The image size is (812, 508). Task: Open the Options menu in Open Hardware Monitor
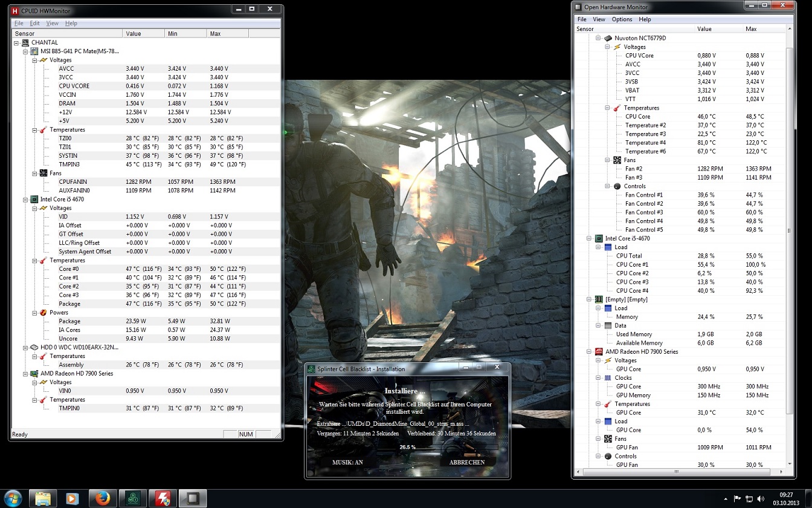(x=622, y=19)
